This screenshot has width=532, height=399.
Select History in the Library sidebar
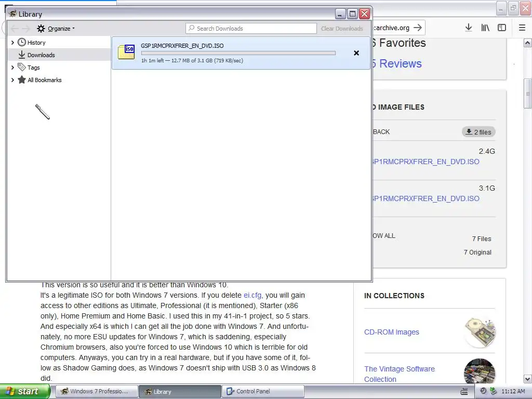click(36, 43)
